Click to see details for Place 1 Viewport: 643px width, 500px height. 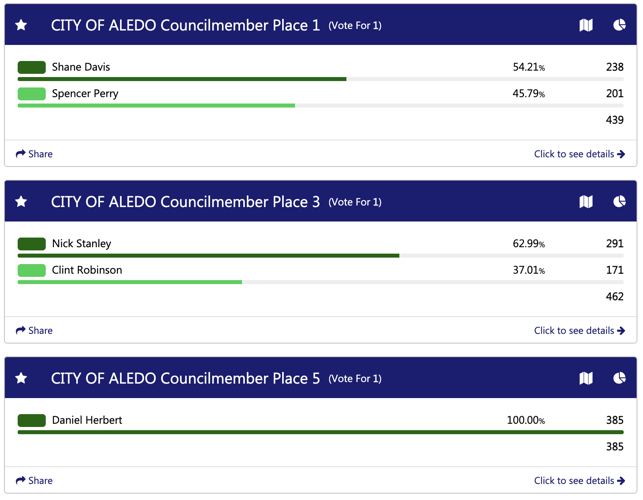pos(579,154)
